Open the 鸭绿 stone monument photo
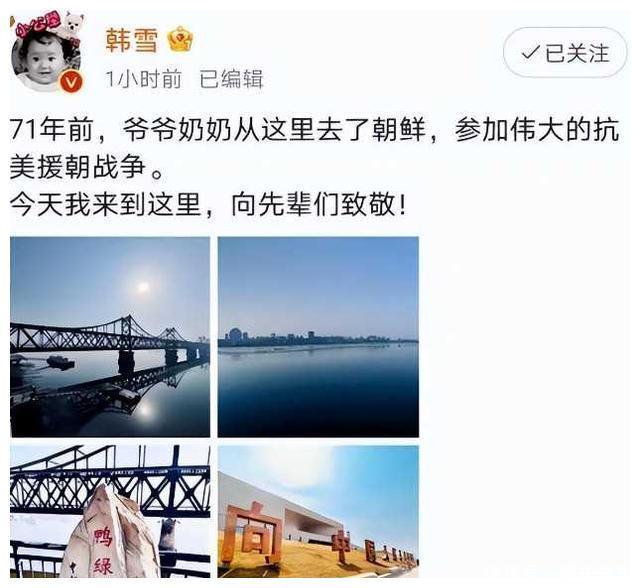 coord(110,511)
